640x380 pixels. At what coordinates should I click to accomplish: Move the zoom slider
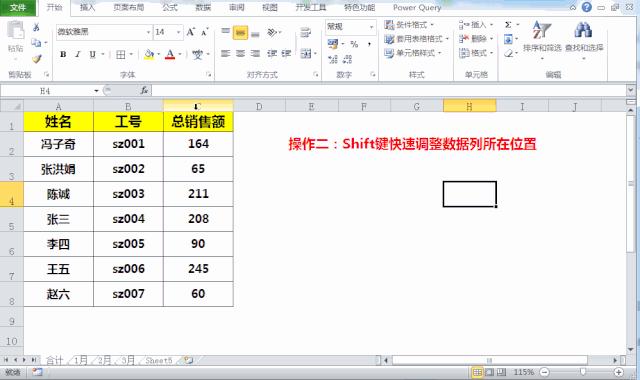coord(582,372)
